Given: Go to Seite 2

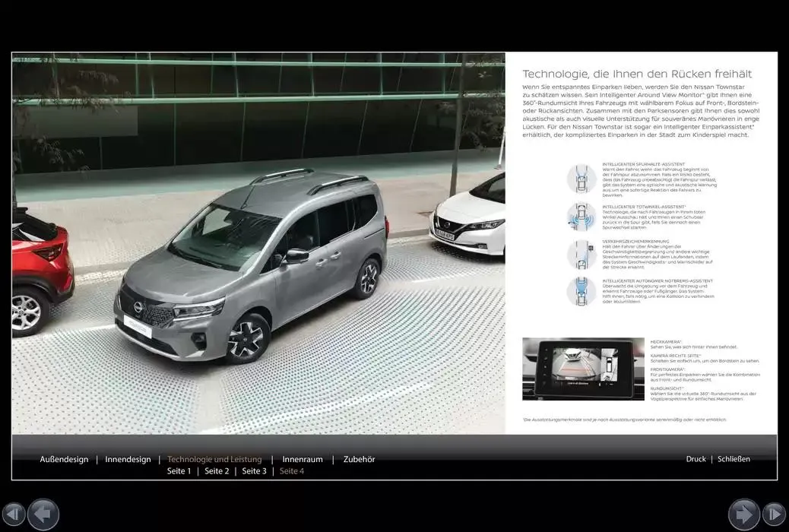Looking at the screenshot, I should click(217, 471).
